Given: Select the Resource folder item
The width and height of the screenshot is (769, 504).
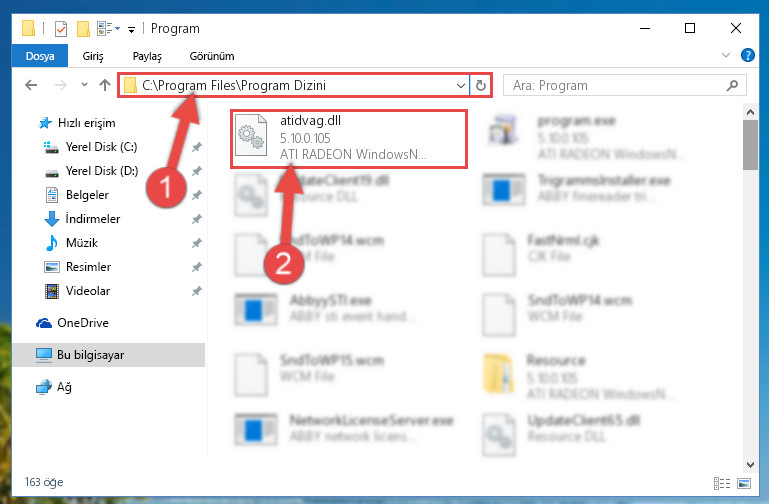Looking at the screenshot, I should point(579,376).
